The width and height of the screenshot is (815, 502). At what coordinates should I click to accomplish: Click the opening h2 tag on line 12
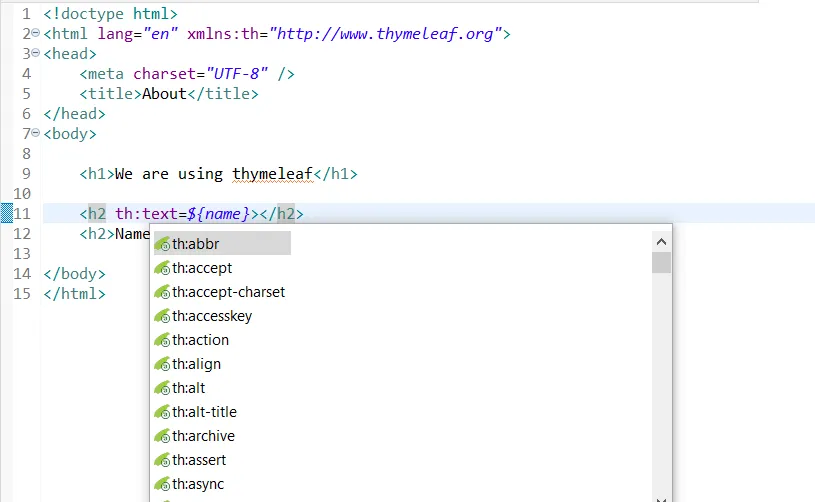click(97, 234)
